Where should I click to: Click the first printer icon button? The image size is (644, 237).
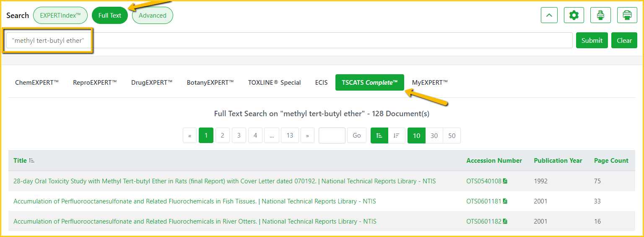point(600,16)
